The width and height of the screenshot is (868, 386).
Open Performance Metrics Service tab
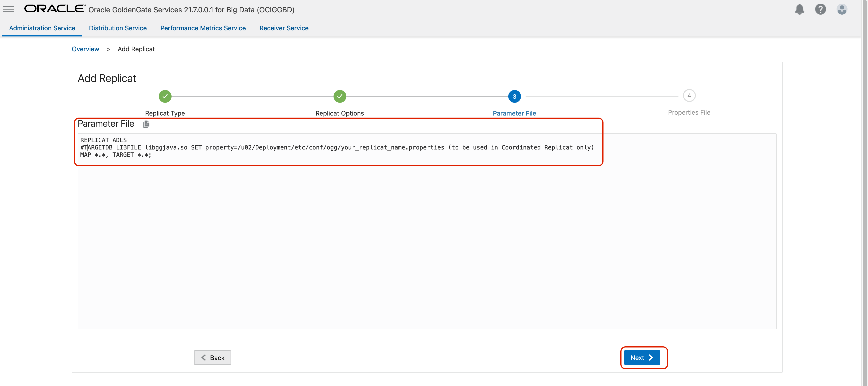tap(203, 28)
